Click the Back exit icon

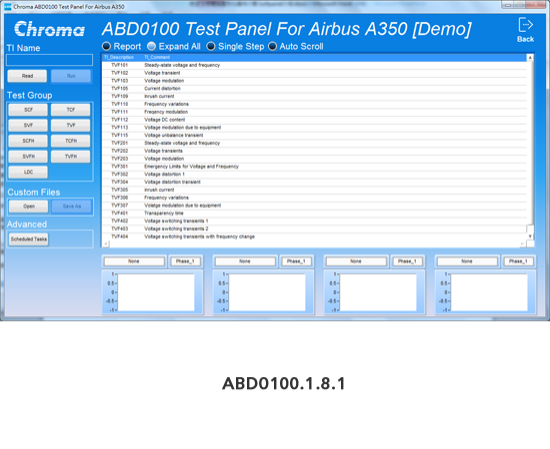[525, 25]
